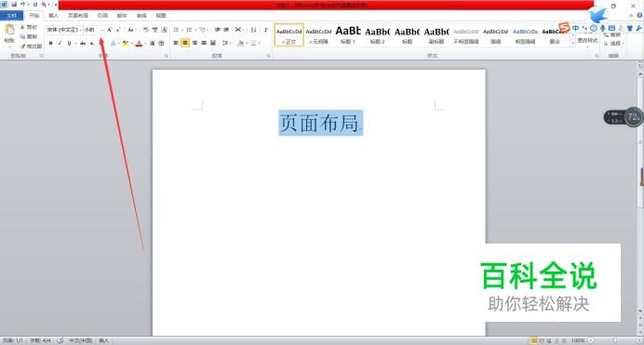Open font color red A swatch

(x=139, y=43)
